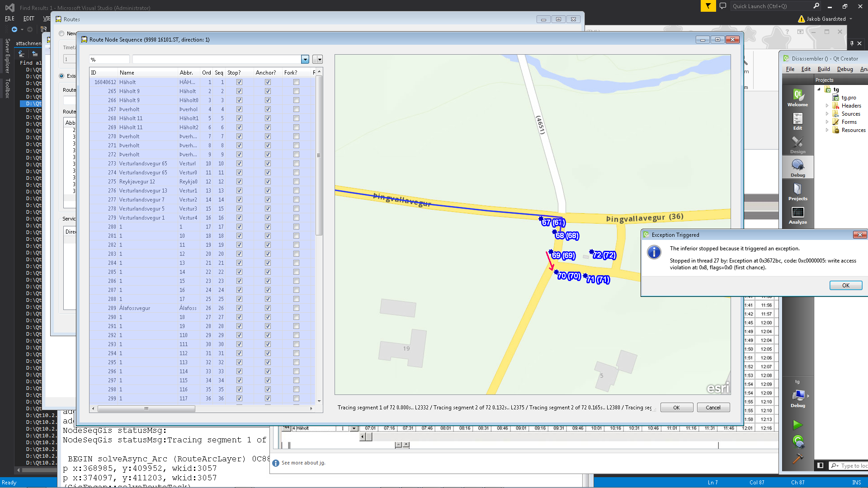The width and height of the screenshot is (868, 488).
Task: Select Debug mode in Qt Creator sidebar
Action: tap(797, 168)
